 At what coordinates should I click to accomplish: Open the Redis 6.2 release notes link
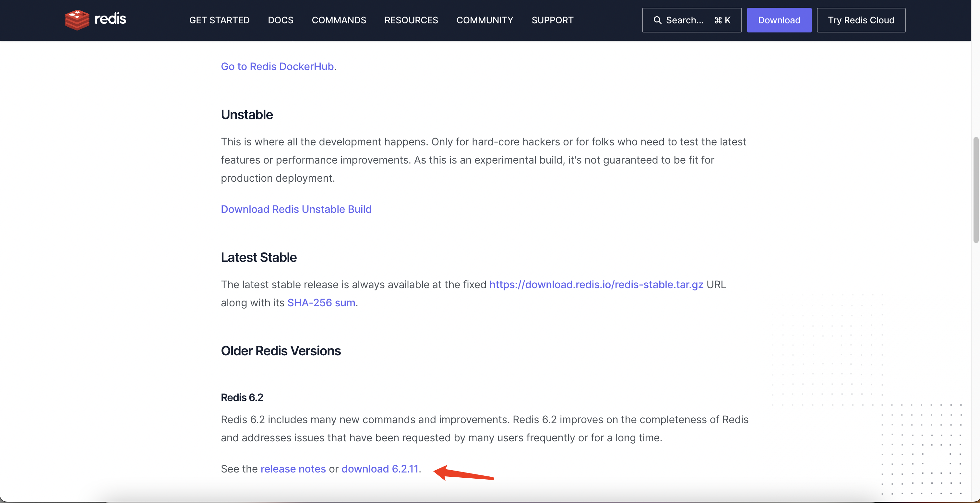(x=293, y=469)
